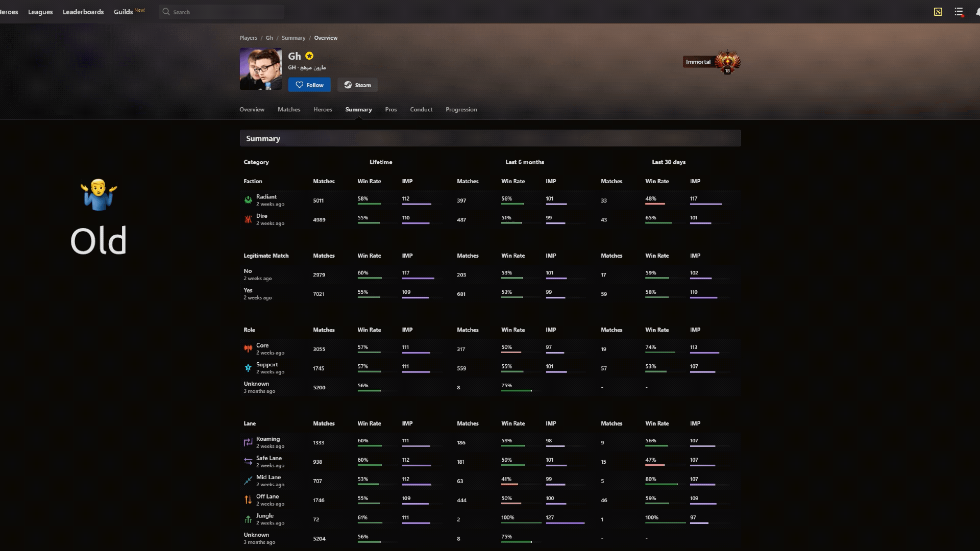The height and width of the screenshot is (551, 980).
Task: Click the Core role icon
Action: (248, 349)
